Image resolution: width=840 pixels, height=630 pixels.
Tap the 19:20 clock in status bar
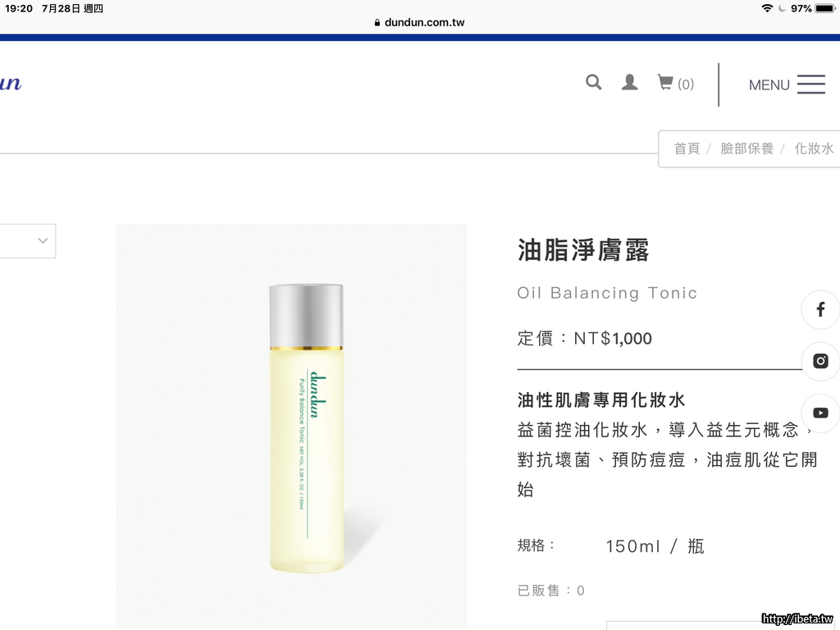[19, 8]
